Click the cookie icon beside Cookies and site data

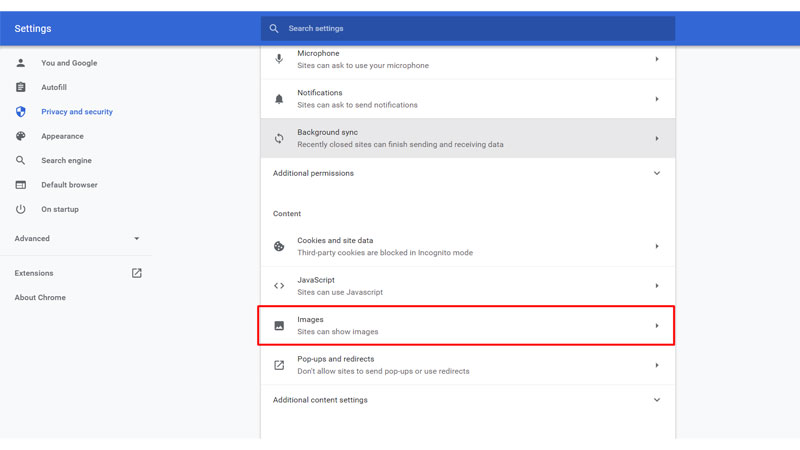279,246
